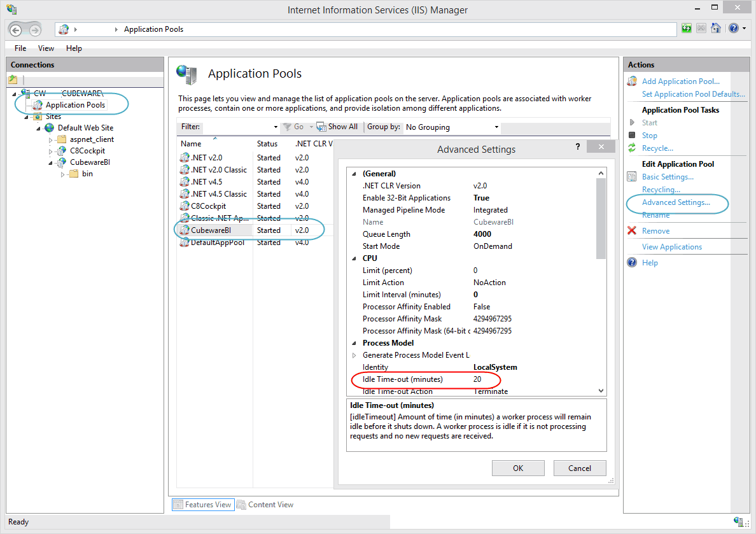
Task: Click the green Recycle arrows icon
Action: tap(632, 148)
